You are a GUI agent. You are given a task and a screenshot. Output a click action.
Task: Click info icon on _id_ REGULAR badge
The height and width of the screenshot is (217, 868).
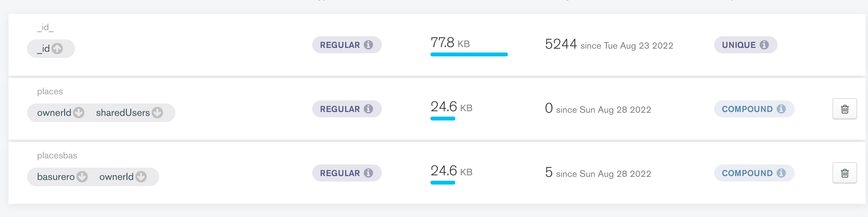(x=369, y=45)
